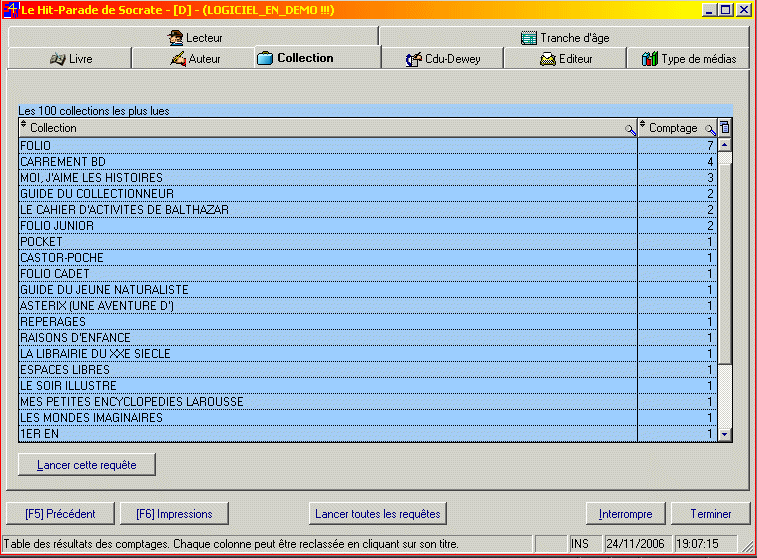Click the table options icon beside Comptage
The image size is (757, 558).
tap(725, 127)
